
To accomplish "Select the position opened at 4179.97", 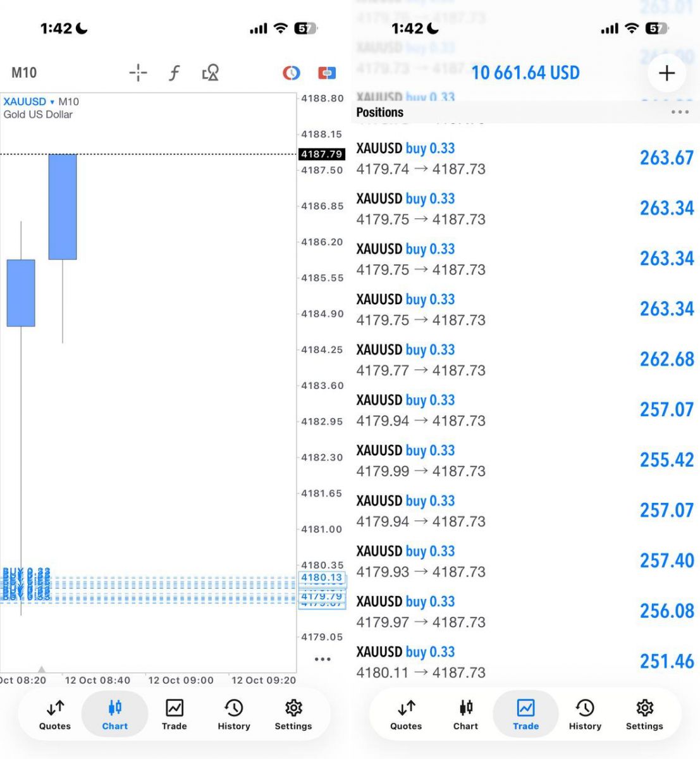I will (x=525, y=611).
